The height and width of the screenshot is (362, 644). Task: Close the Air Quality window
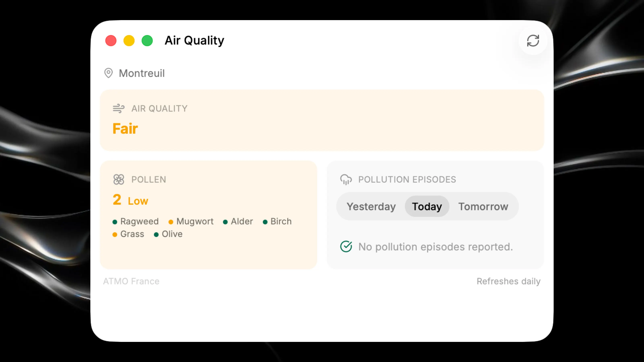tap(111, 41)
